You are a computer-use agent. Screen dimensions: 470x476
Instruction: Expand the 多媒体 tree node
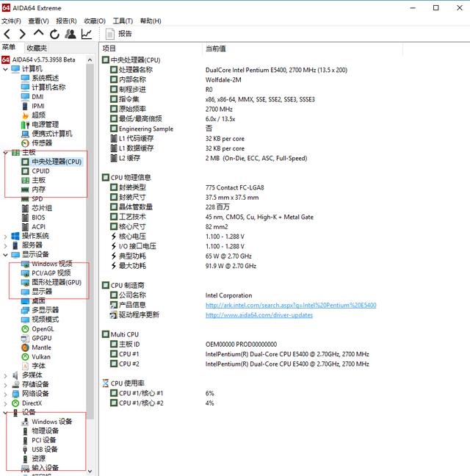(x=5, y=375)
